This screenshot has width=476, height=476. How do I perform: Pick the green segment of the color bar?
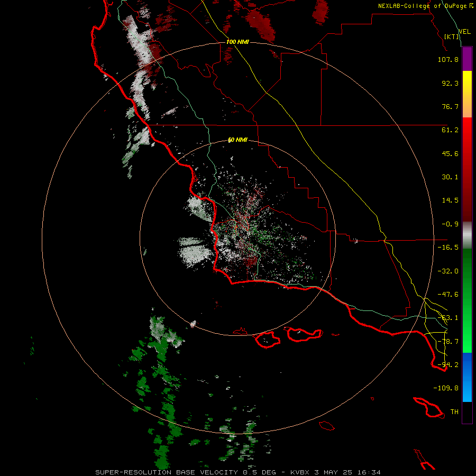467,300
